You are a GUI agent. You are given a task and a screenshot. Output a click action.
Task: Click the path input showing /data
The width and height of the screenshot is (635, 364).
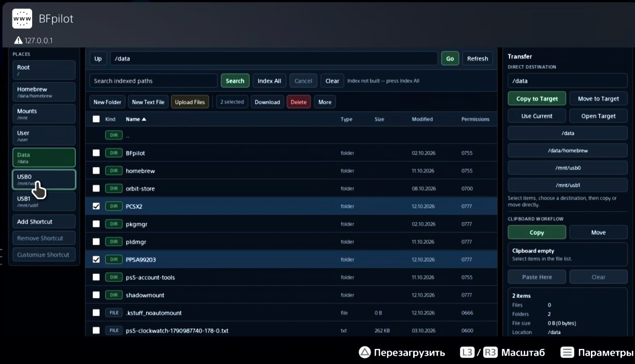point(274,59)
